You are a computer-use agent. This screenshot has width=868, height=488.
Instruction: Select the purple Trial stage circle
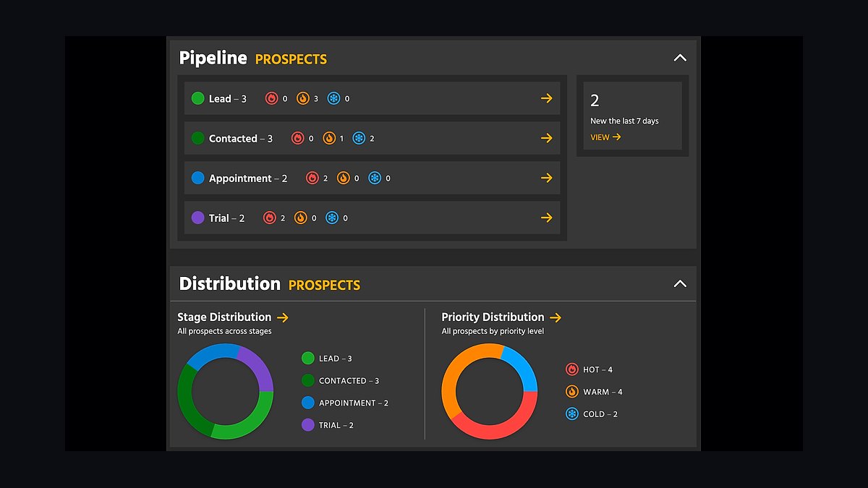pos(197,218)
